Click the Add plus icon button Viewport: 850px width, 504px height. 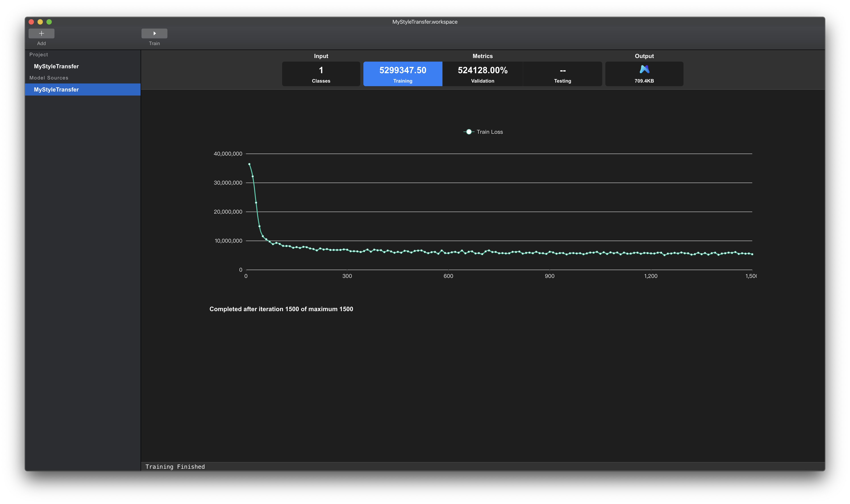[x=42, y=33]
